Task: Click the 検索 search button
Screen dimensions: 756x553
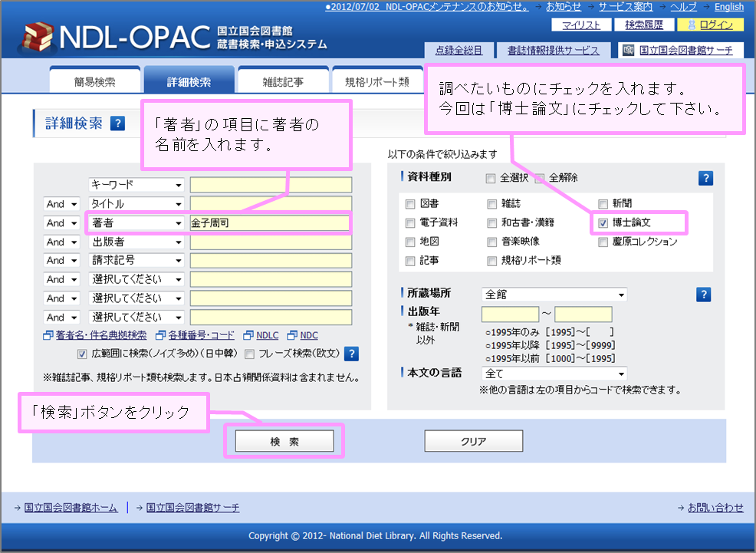Action: [x=284, y=441]
